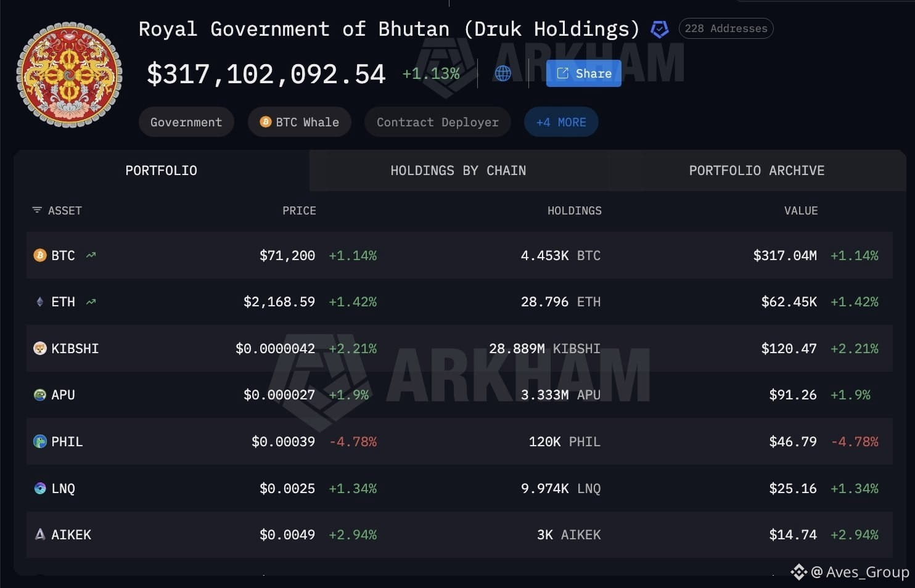Click the verified badge next to Druk Holdings

660,29
